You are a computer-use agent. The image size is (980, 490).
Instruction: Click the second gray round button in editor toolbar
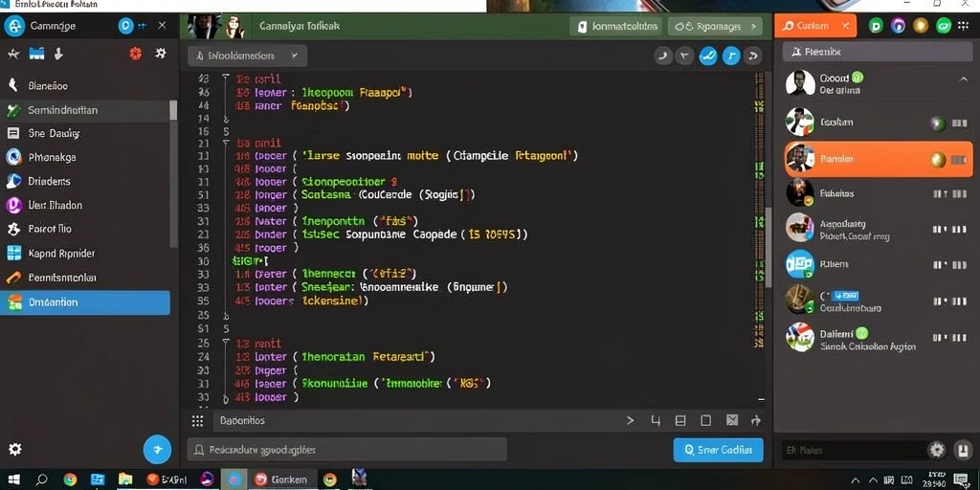click(x=685, y=56)
